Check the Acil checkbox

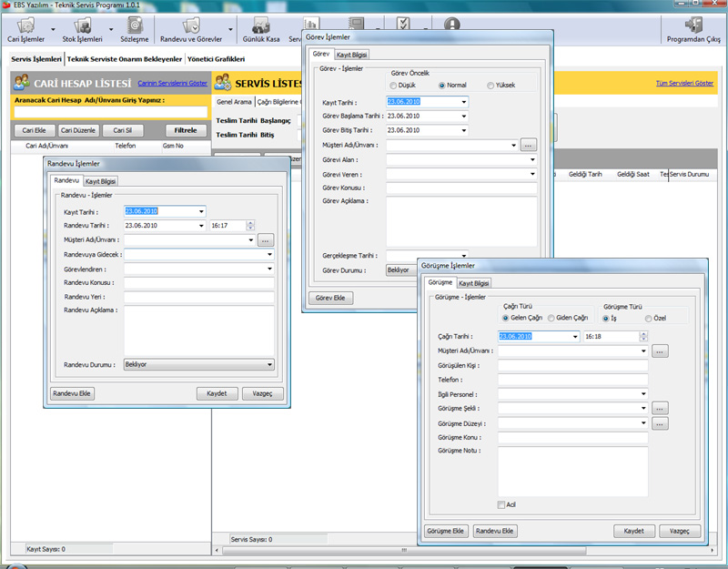click(x=501, y=504)
